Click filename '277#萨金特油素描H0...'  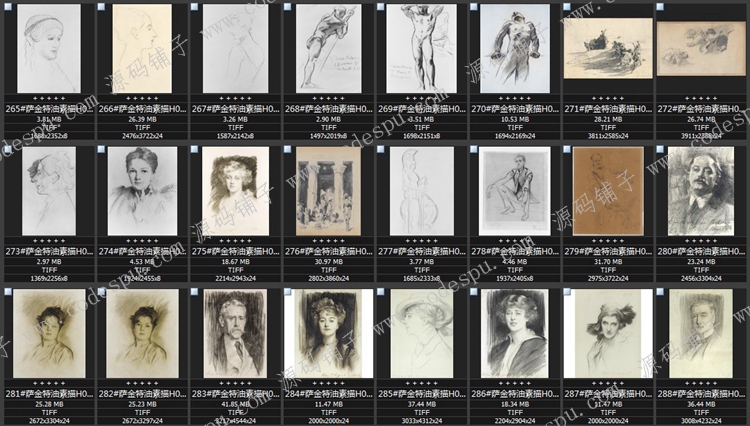click(421, 251)
